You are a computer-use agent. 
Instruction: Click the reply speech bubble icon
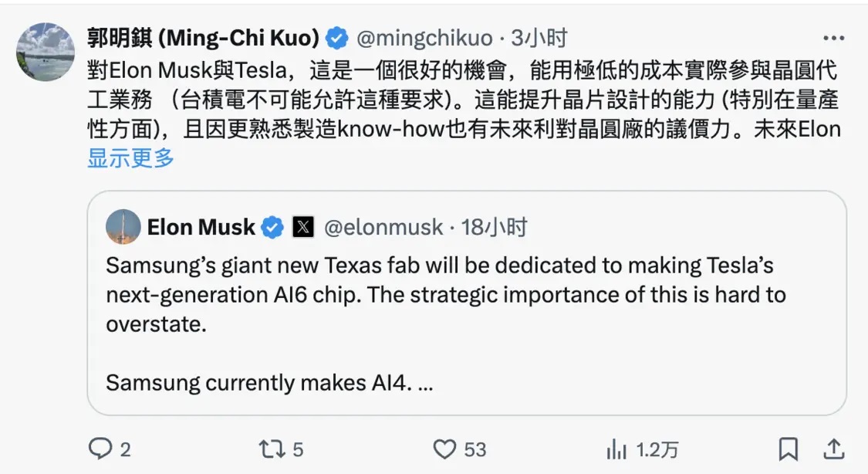pyautogui.click(x=100, y=449)
